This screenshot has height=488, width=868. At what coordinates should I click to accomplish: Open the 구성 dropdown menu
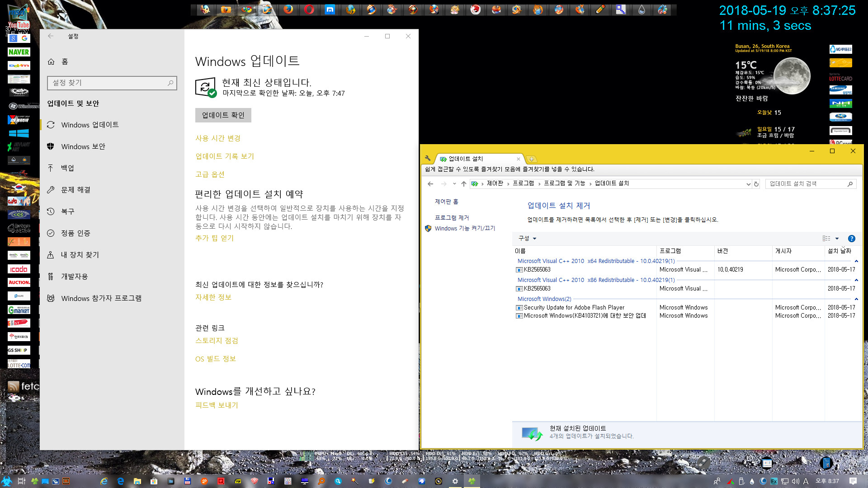[x=527, y=238]
